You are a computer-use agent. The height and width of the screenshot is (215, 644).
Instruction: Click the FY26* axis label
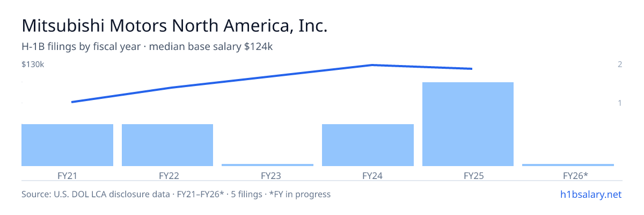click(x=568, y=175)
